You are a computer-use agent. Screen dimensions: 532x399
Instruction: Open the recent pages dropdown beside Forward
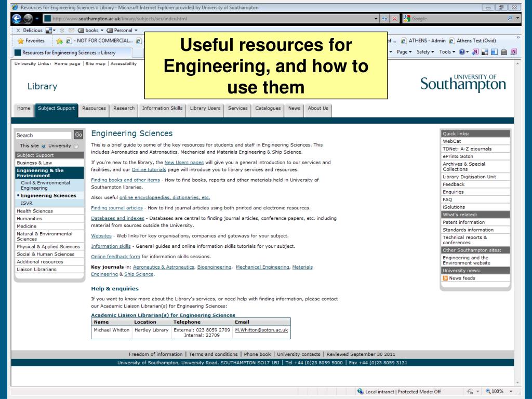[x=37, y=19]
